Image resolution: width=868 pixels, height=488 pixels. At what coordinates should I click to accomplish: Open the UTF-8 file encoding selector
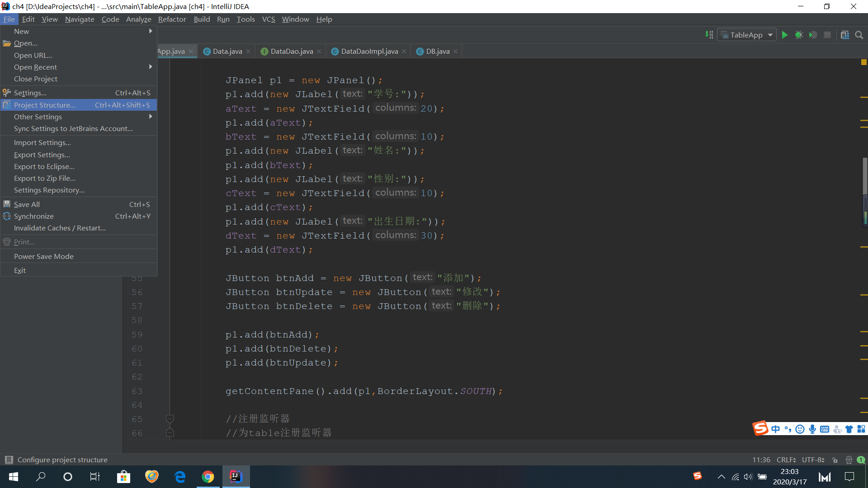click(813, 460)
